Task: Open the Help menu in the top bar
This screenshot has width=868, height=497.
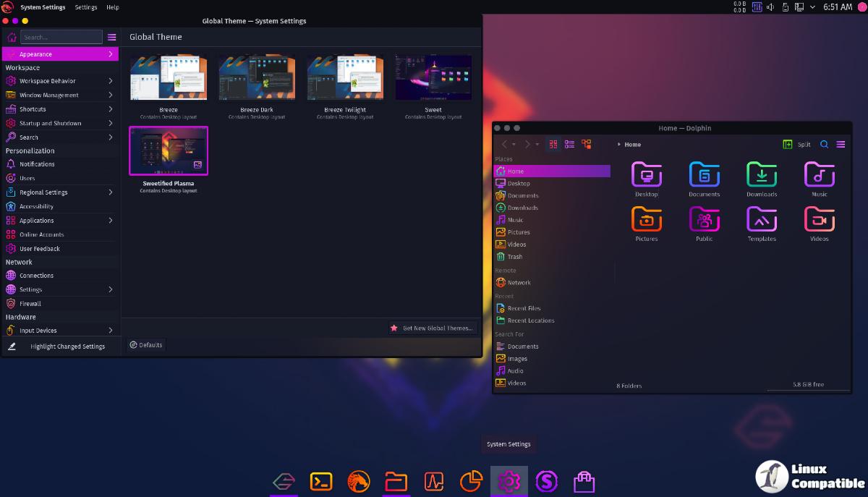Action: pos(113,7)
